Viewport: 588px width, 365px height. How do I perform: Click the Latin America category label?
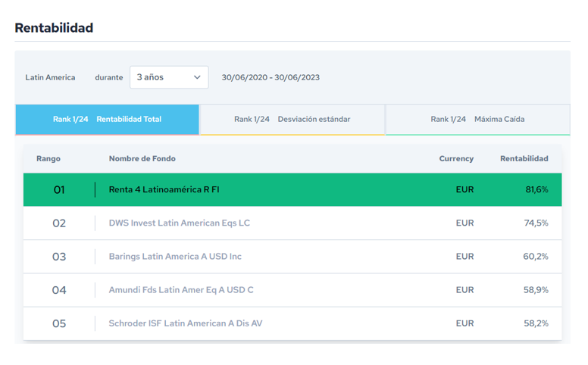(50, 77)
